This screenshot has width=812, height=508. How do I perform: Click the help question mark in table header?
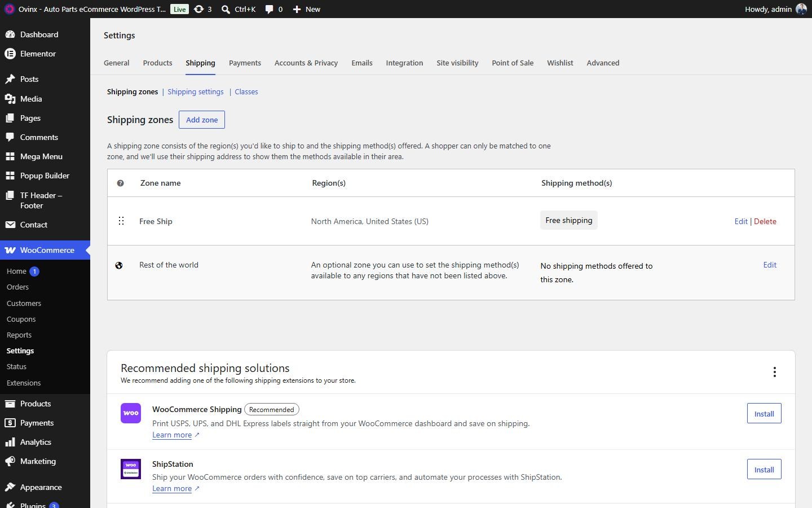click(x=120, y=183)
